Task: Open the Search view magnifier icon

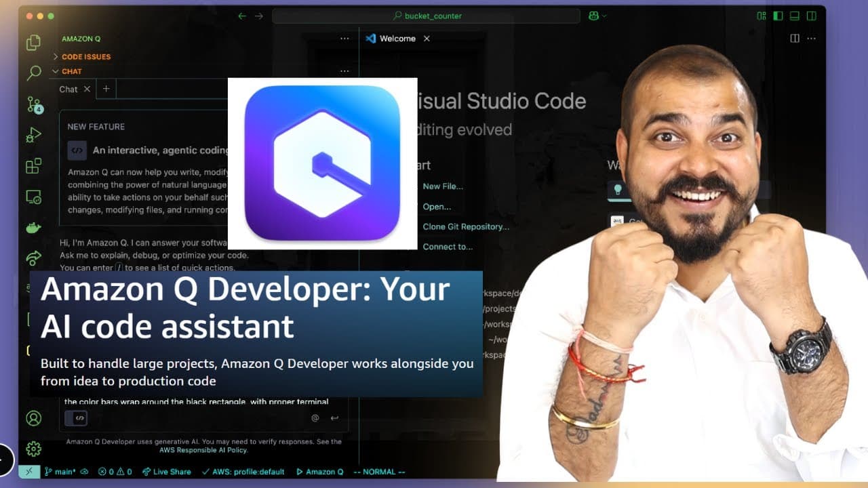Action: [33, 73]
